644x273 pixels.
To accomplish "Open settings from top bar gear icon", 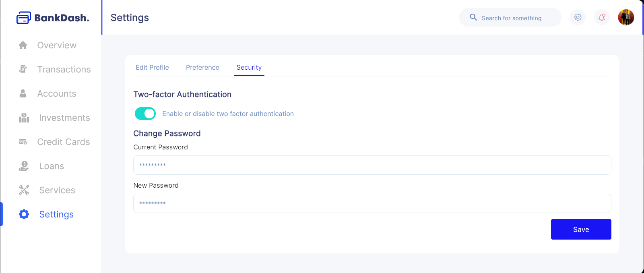I will (x=578, y=17).
